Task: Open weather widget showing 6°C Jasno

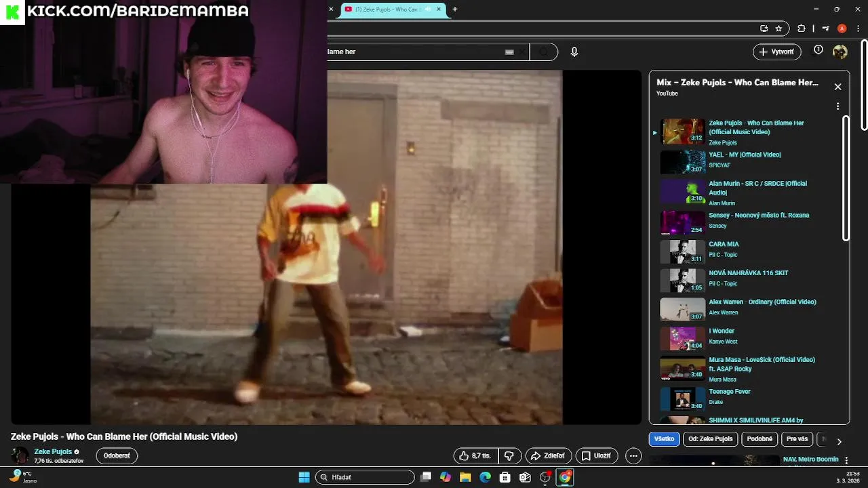Action: (x=22, y=476)
